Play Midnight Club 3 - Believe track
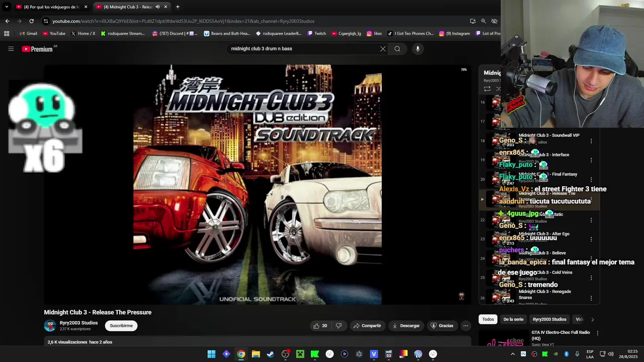This screenshot has height=362, width=644. [542, 253]
